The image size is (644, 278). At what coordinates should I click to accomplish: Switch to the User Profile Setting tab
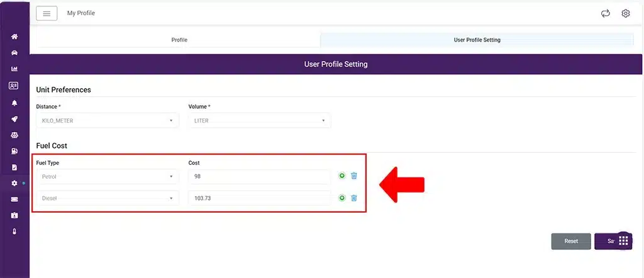477,40
